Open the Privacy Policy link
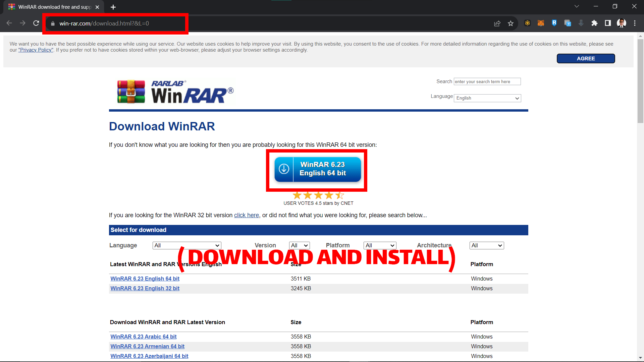Screen dimensions: 644x362 click(x=36, y=50)
